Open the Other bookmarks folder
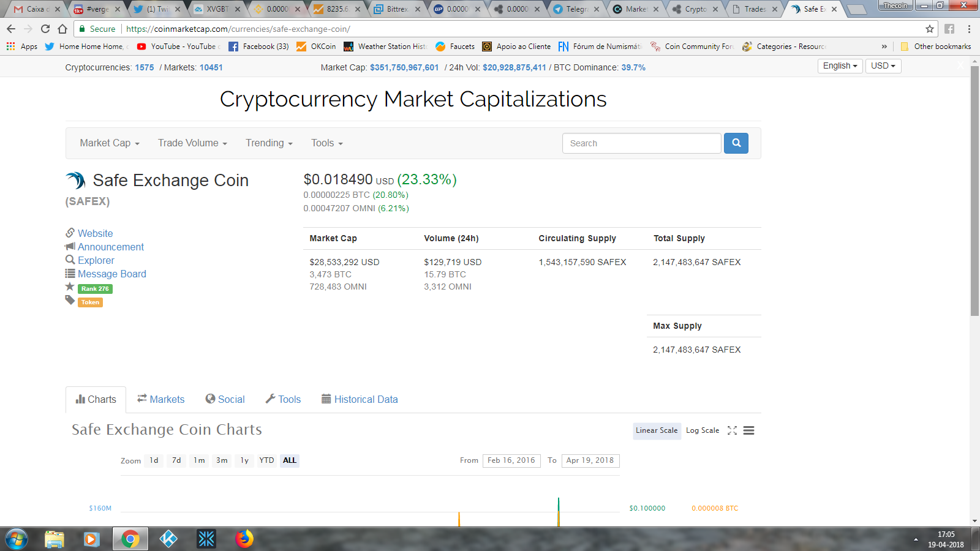Viewport: 980px width, 551px height. click(936, 47)
